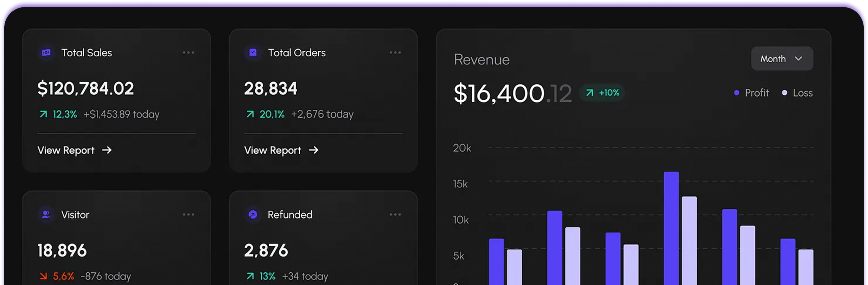Click the light Loss legend dot
This screenshot has width=868, height=285.
coord(784,93)
